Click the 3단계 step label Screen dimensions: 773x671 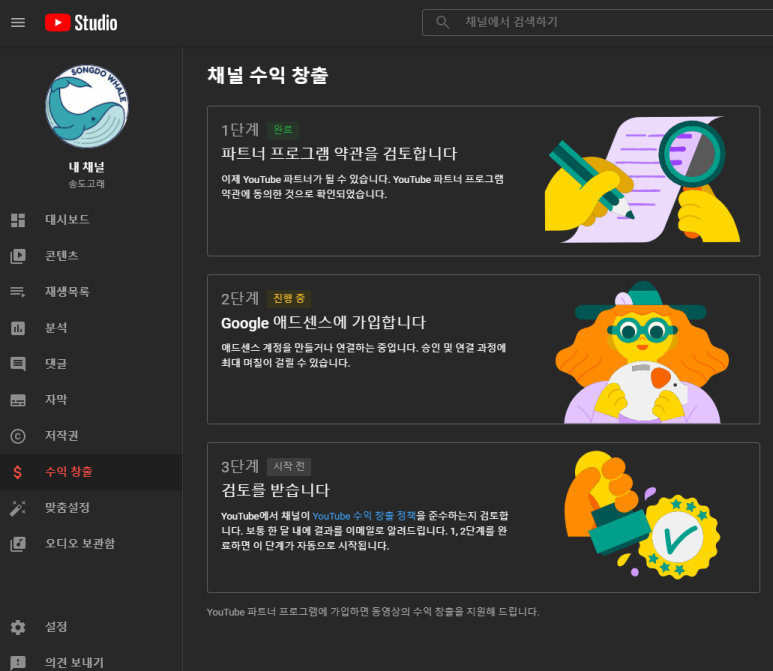[x=240, y=466]
